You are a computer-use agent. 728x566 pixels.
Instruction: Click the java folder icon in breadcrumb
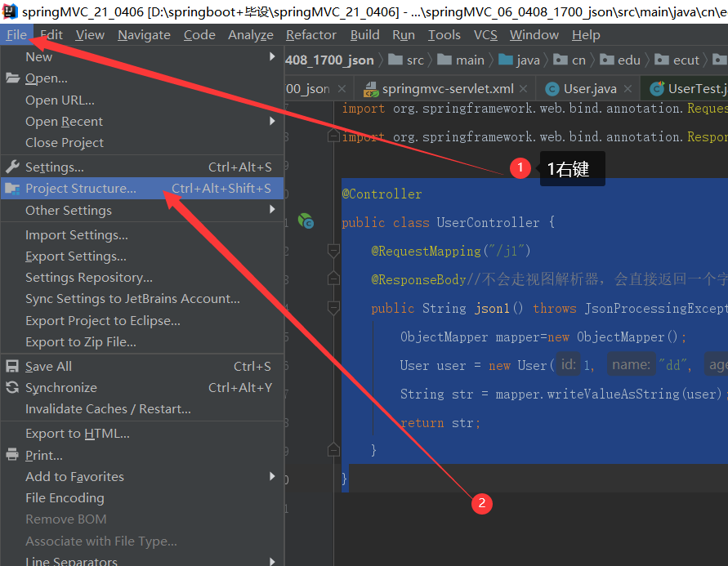pyautogui.click(x=506, y=60)
